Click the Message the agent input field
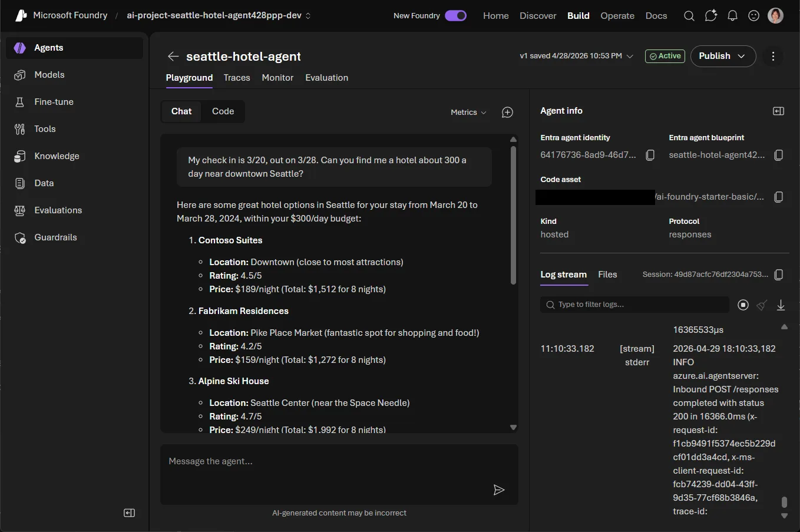This screenshot has width=800, height=532. (339, 474)
